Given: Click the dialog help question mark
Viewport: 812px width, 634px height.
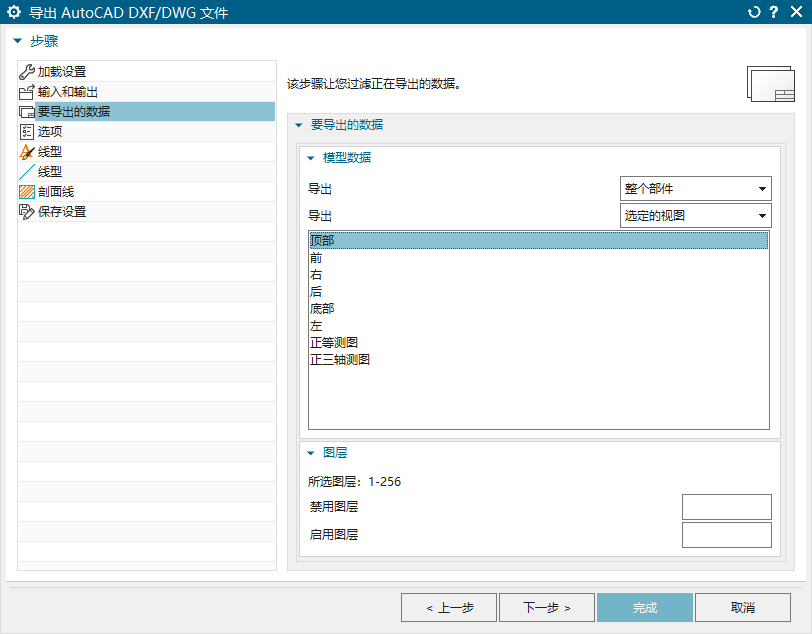Looking at the screenshot, I should [775, 12].
